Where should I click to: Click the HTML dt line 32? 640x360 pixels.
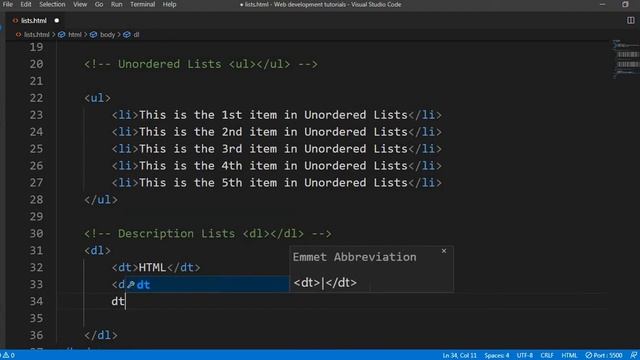click(156, 267)
